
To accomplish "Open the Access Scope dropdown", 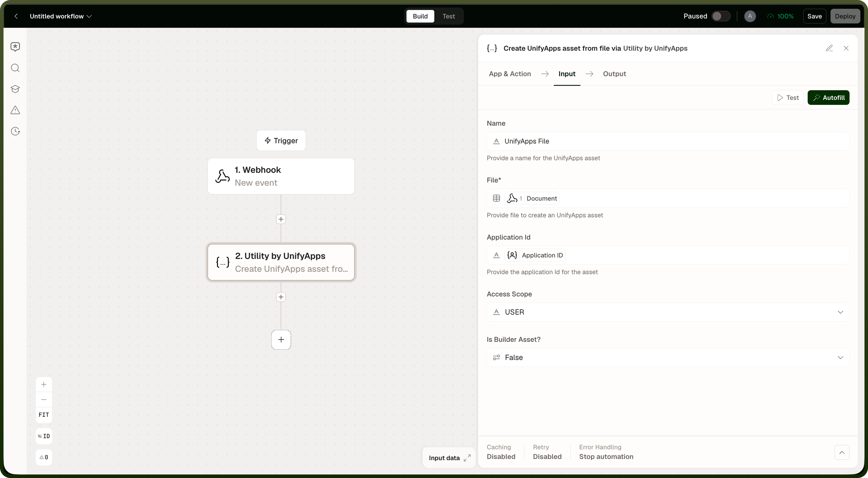I will [668, 312].
